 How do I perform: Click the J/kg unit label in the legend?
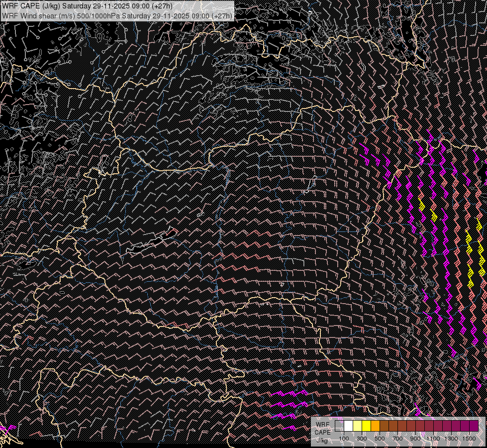(322, 440)
